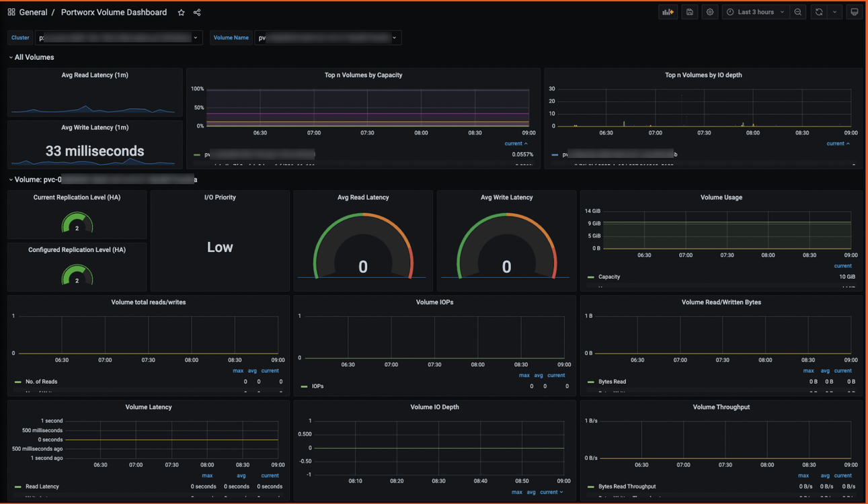Click the Portworx Volume Dashboard title
This screenshot has width=868, height=504.
pyautogui.click(x=114, y=12)
